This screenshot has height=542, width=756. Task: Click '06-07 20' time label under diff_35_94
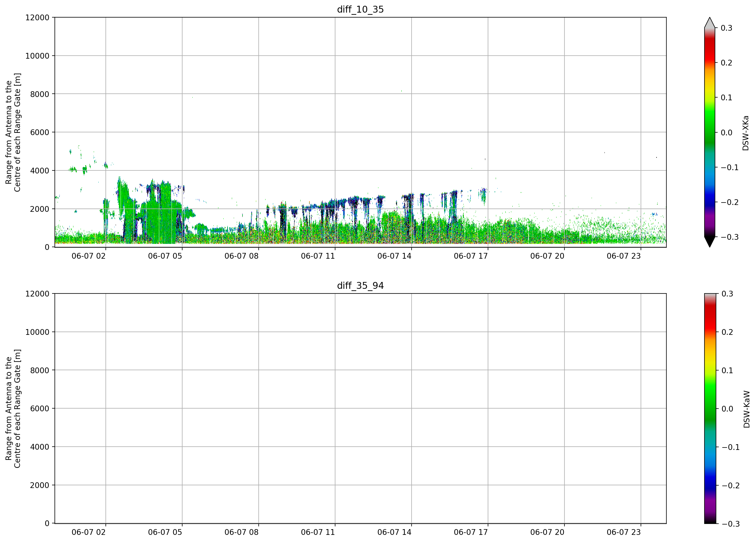tap(547, 532)
